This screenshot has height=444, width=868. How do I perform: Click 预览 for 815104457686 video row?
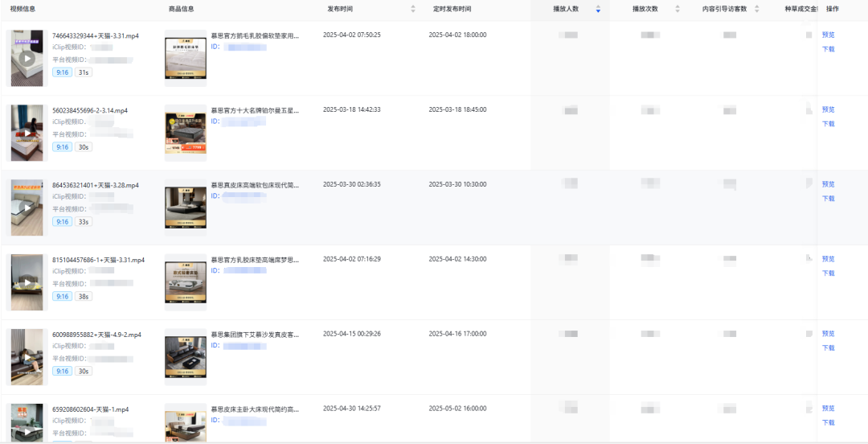click(x=828, y=259)
